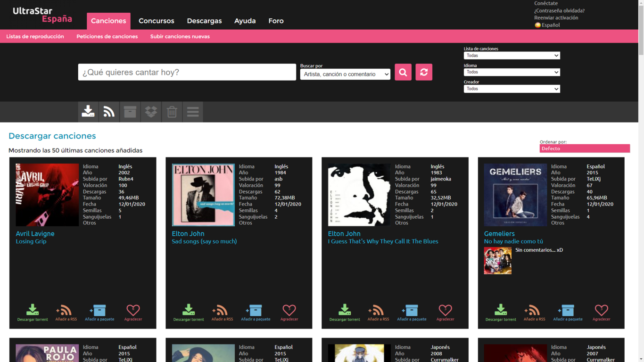This screenshot has height=362, width=644.
Task: Click Agradecer heart on Gemeliers song
Action: point(601,313)
